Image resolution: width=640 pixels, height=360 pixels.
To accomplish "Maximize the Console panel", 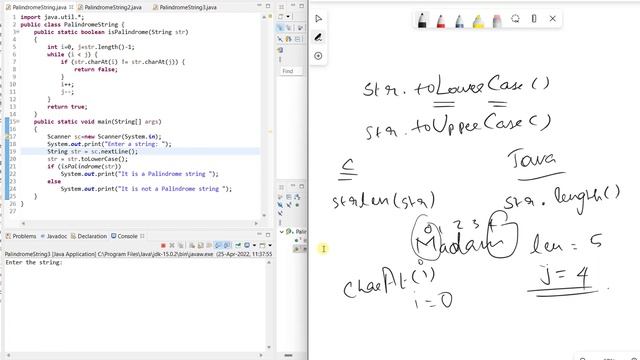I will (x=268, y=235).
